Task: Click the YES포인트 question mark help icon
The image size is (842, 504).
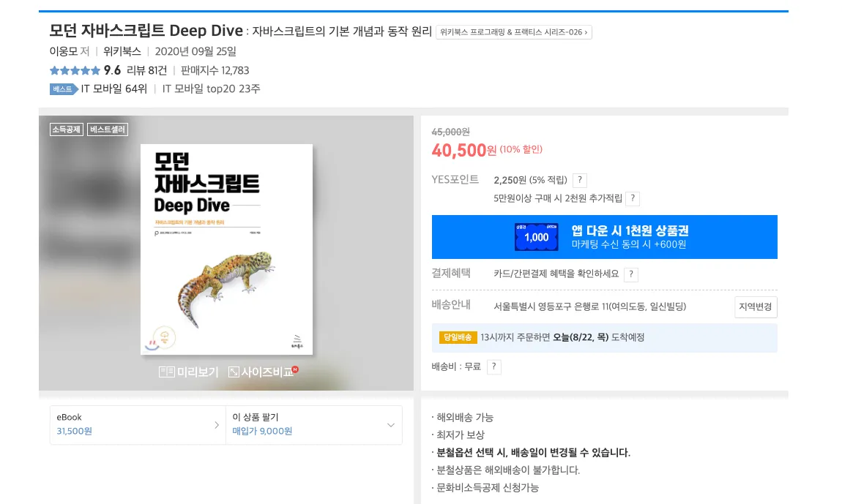Action: 579,181
